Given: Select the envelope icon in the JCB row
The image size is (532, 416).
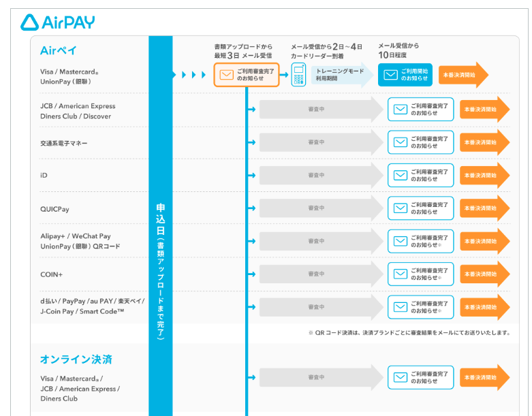Looking at the screenshot, I should pyautogui.click(x=400, y=110).
